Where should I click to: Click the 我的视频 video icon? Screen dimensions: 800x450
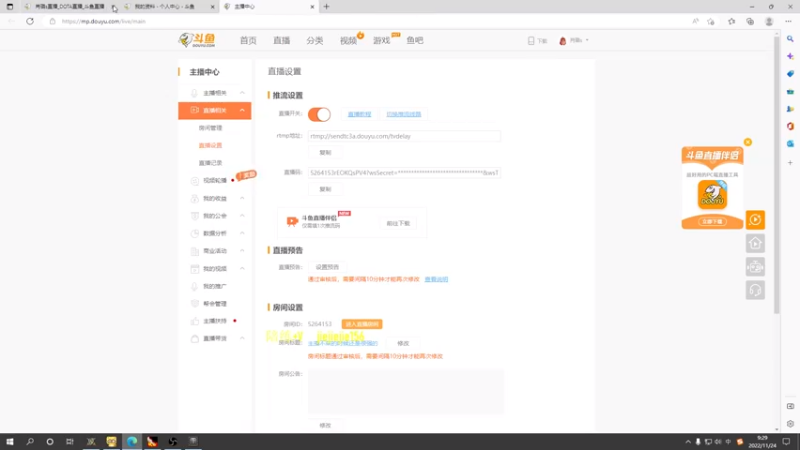point(194,268)
